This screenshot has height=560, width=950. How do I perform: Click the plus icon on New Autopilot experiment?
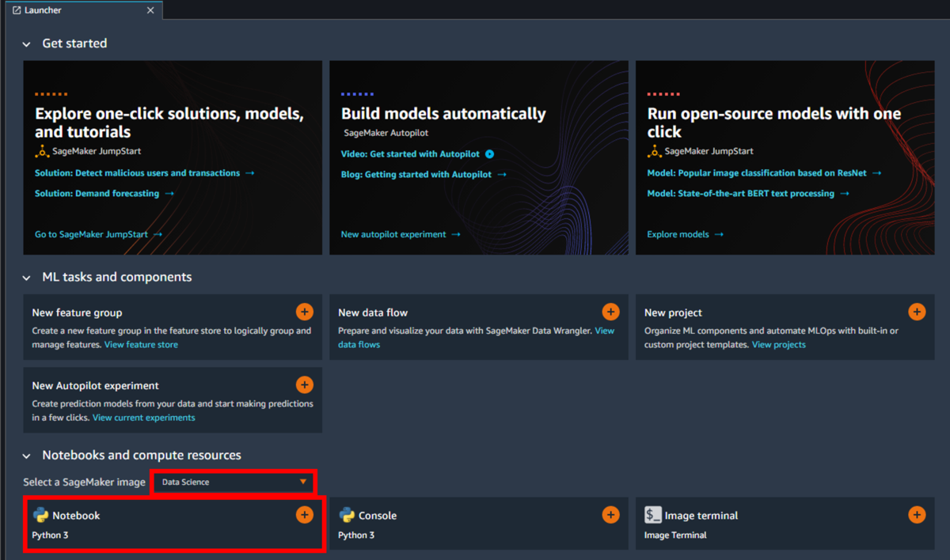[x=304, y=384]
